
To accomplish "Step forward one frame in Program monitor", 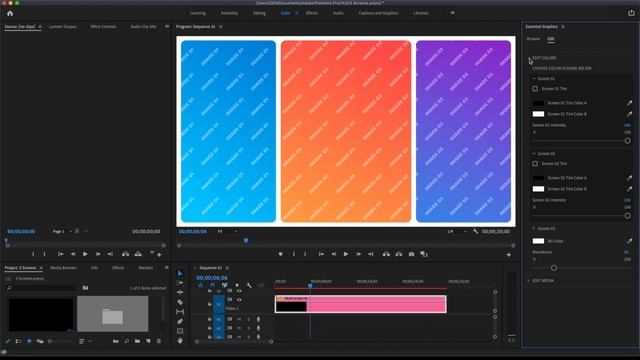I will click(x=358, y=254).
